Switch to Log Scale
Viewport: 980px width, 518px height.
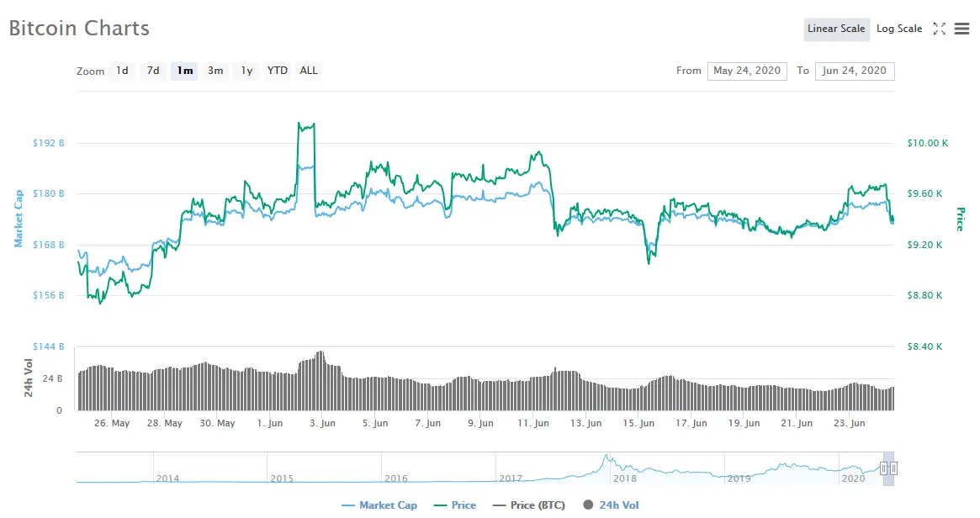(898, 29)
